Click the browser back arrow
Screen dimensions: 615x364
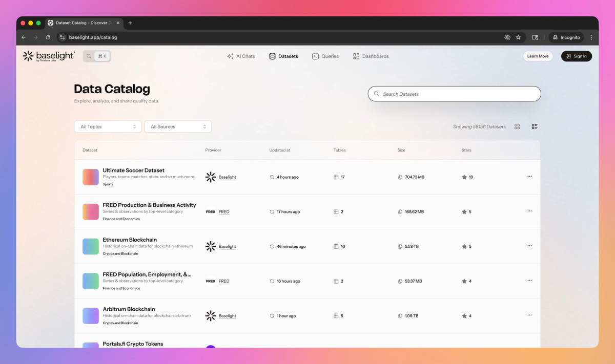pyautogui.click(x=24, y=37)
